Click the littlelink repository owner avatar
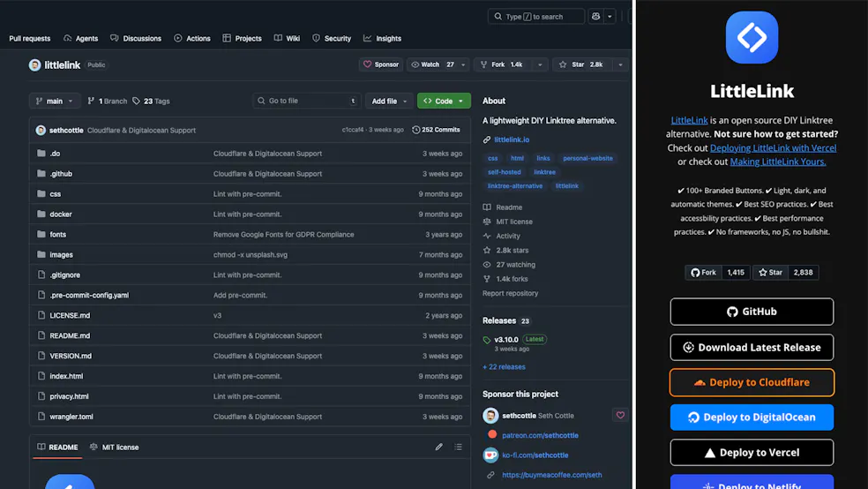 pyautogui.click(x=35, y=64)
